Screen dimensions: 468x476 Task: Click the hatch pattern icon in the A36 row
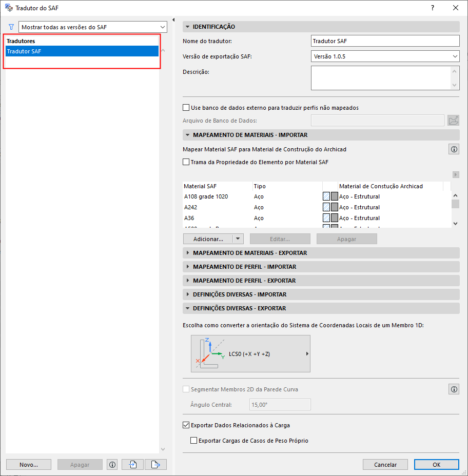[x=326, y=218]
